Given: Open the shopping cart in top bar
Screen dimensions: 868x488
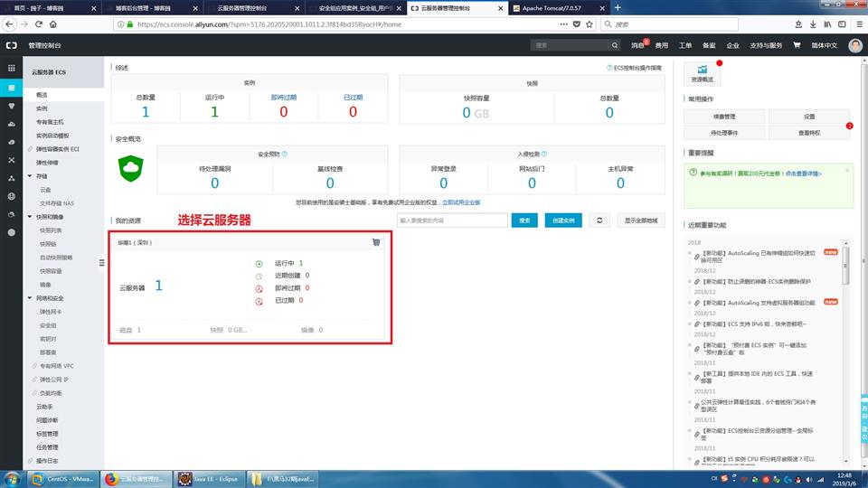Looking at the screenshot, I should [x=797, y=45].
